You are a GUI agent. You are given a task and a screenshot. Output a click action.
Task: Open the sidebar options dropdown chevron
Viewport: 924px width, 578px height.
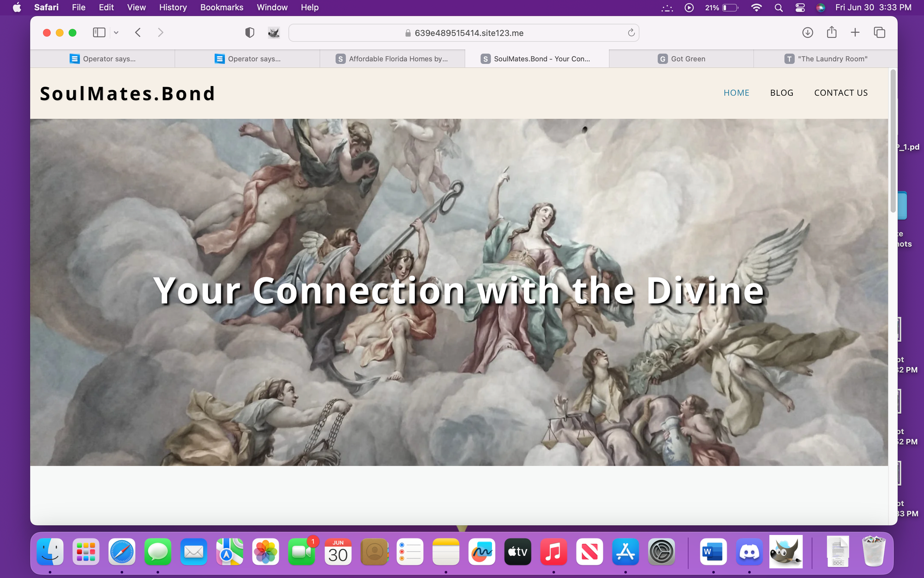coord(116,32)
